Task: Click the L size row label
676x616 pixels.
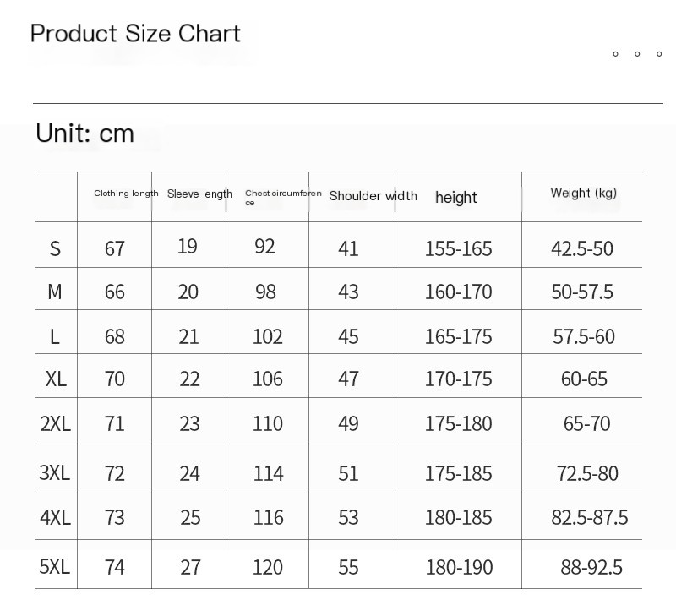Action: pos(55,336)
